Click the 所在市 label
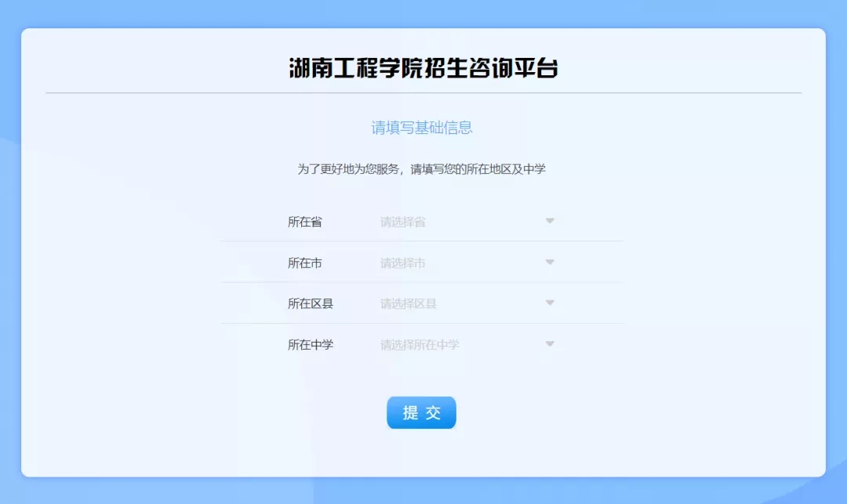The width and height of the screenshot is (847, 504). click(x=304, y=263)
